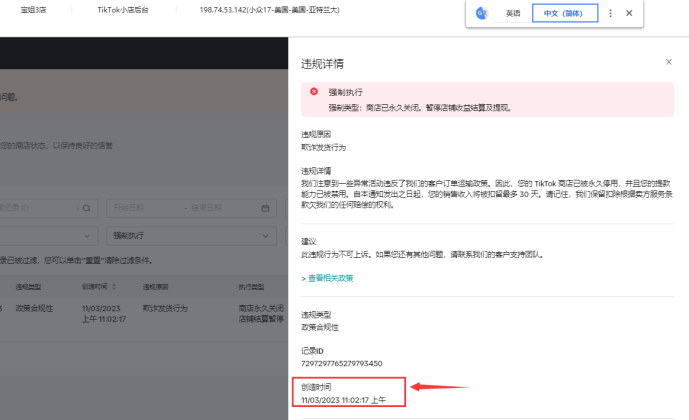Image resolution: width=689 pixels, height=420 pixels.
Task: Sort by creation time column
Action: tap(100, 286)
